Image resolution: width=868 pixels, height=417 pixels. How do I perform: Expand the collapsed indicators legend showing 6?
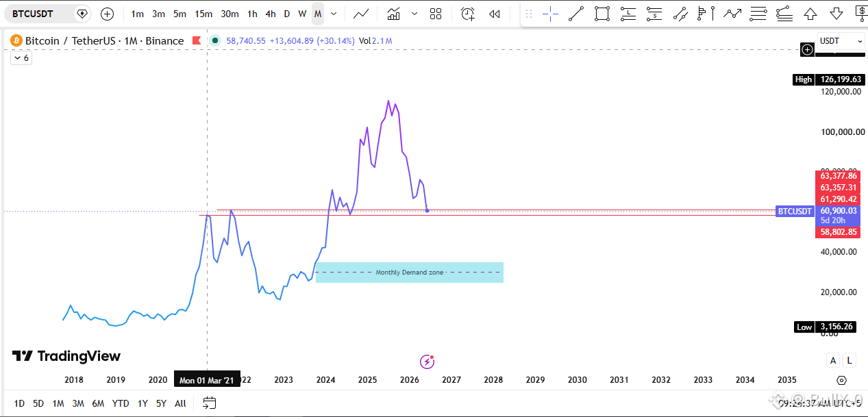21,58
